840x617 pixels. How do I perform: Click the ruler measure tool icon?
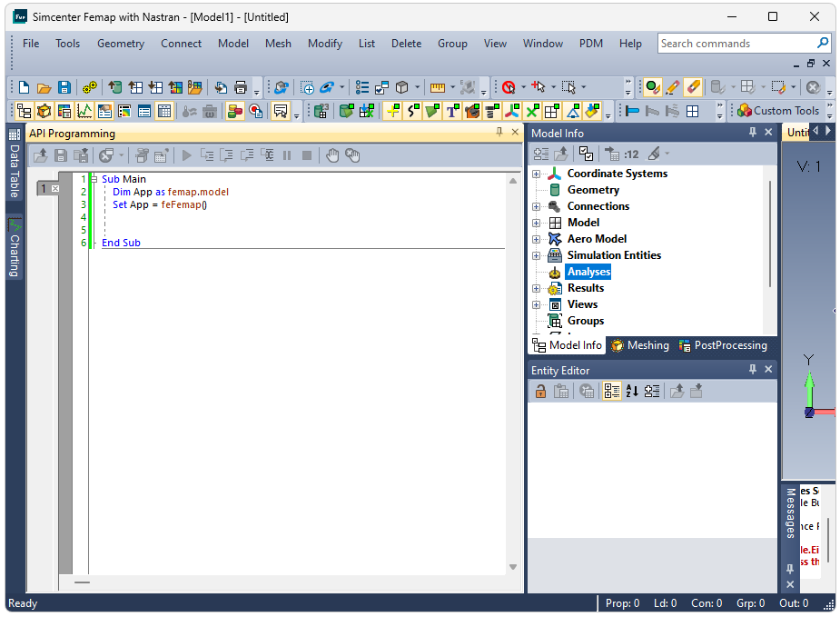437,87
